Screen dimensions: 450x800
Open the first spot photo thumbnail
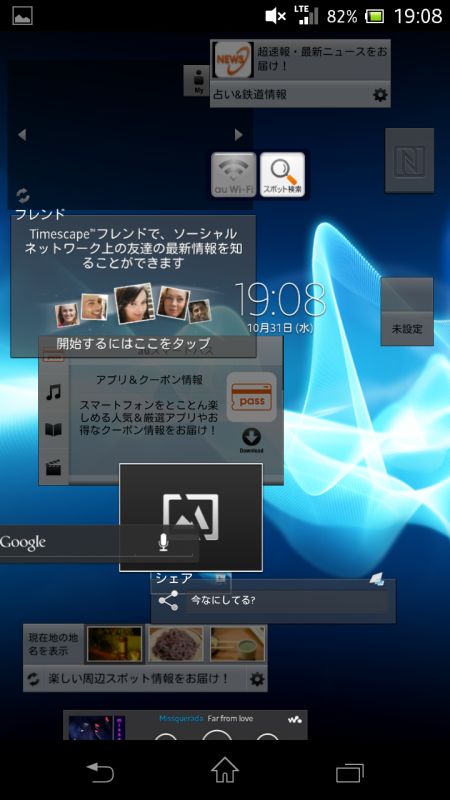coord(114,644)
